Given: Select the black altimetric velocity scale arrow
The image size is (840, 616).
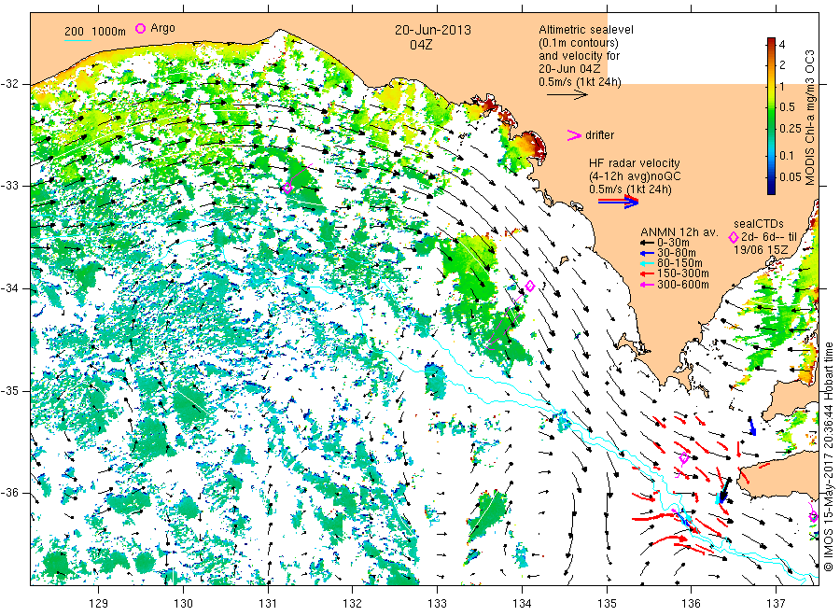Looking at the screenshot, I should point(567,95).
